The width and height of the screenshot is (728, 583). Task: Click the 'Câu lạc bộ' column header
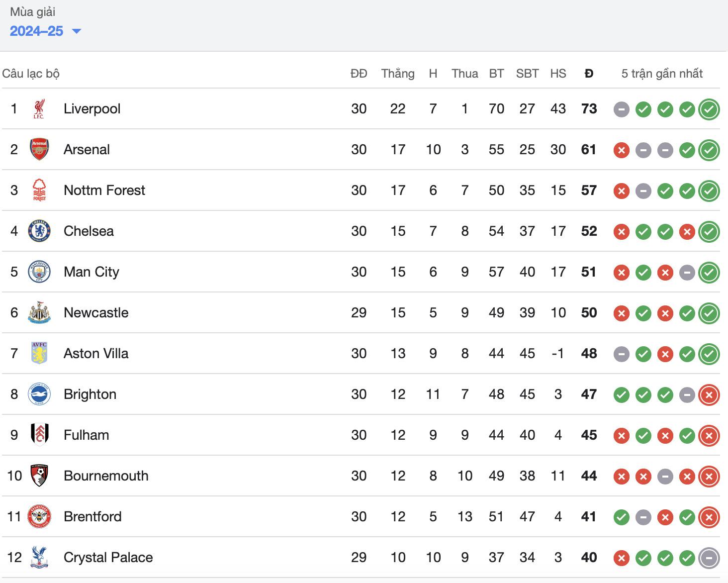[x=31, y=74]
